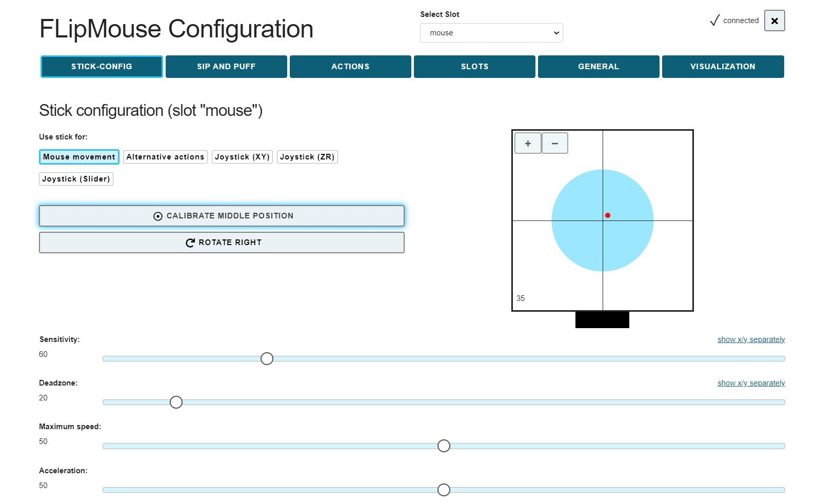Select Joystick (Slider) stick mode
Image resolution: width=817 pixels, height=504 pixels.
[x=76, y=179]
